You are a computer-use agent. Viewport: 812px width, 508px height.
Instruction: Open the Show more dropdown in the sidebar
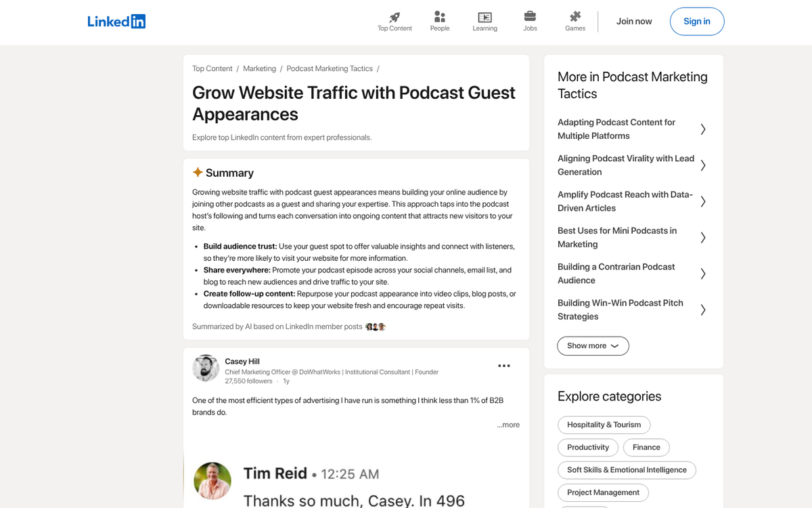593,345
